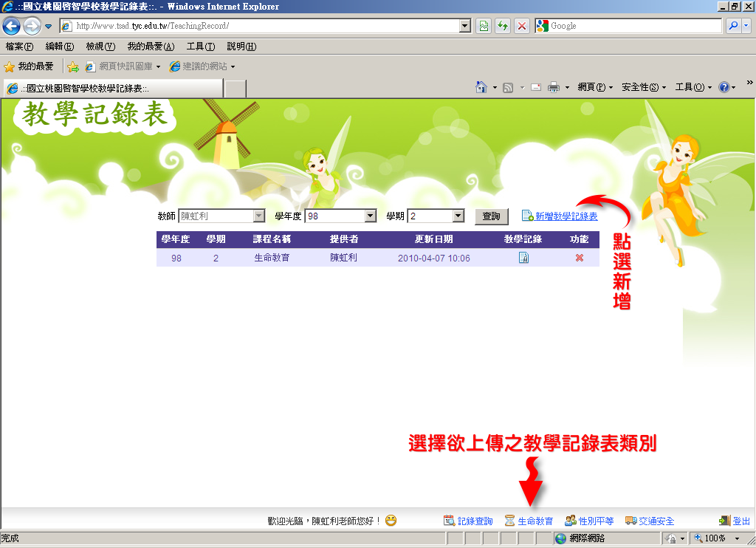Click the compatibility view icon
The height and width of the screenshot is (548, 756).
(x=484, y=26)
